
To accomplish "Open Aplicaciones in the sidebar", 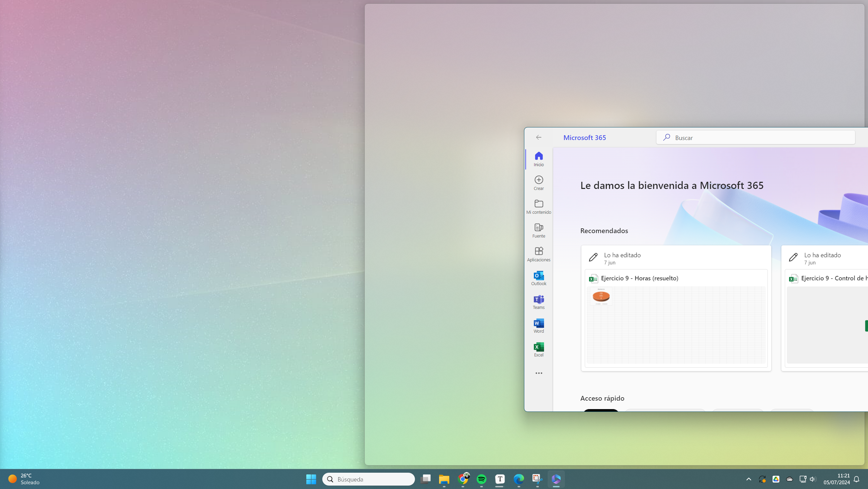I will (539, 254).
